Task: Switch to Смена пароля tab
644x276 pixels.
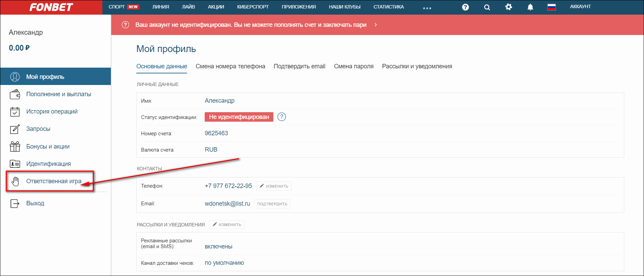Action: coord(354,66)
